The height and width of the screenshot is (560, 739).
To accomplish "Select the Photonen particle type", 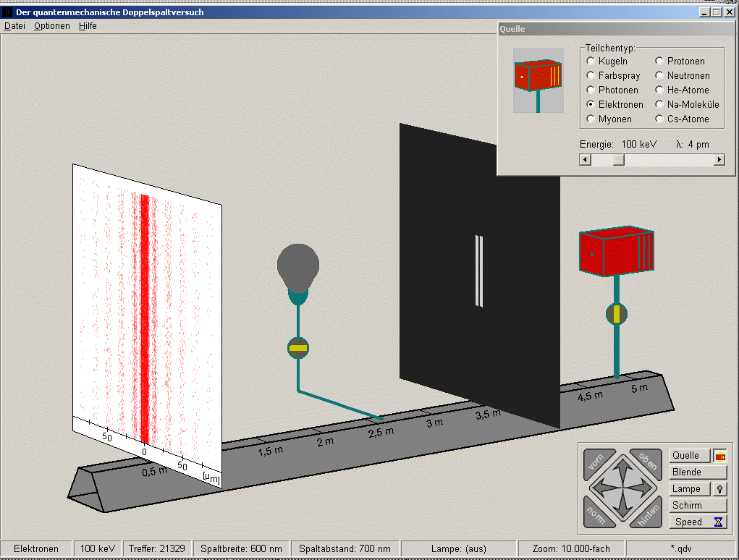I will click(x=591, y=90).
